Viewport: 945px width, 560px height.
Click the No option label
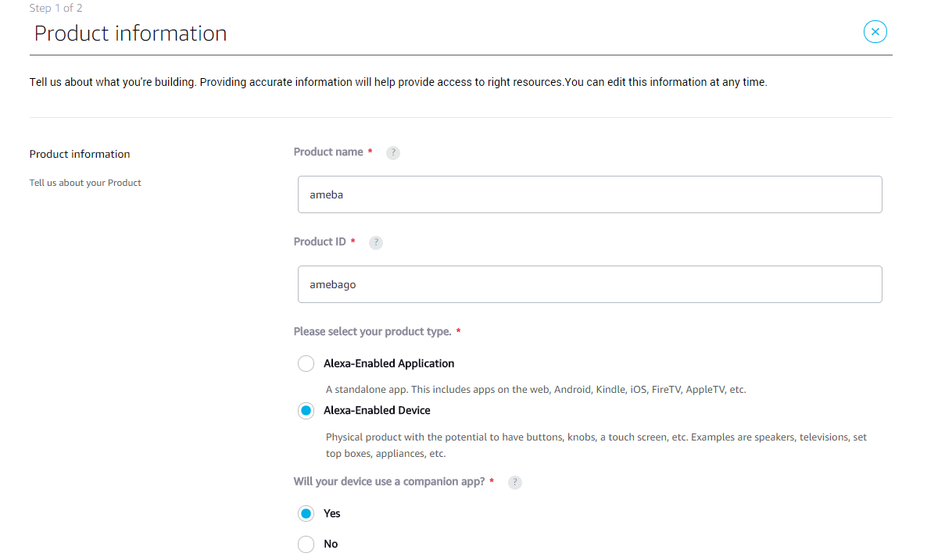coord(331,544)
